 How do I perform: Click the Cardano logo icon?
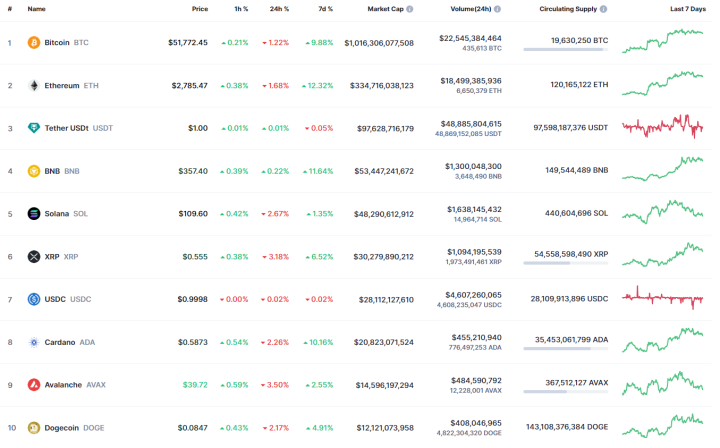coord(34,342)
